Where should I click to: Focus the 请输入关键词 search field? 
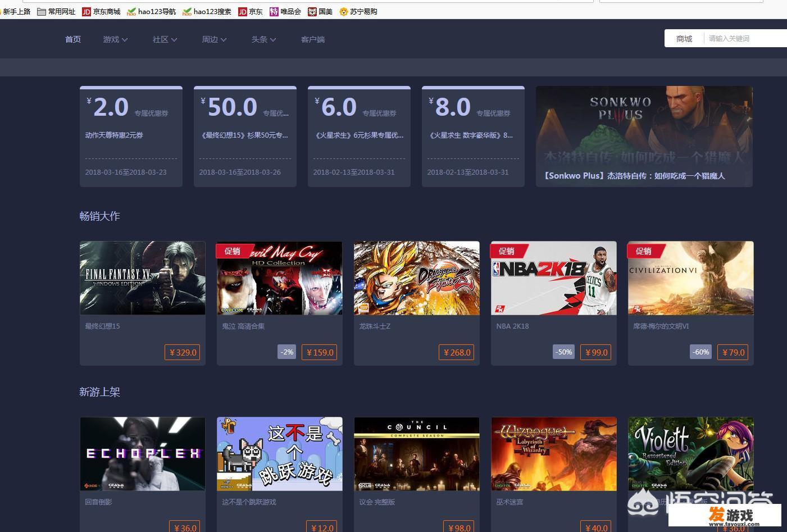(x=746, y=39)
